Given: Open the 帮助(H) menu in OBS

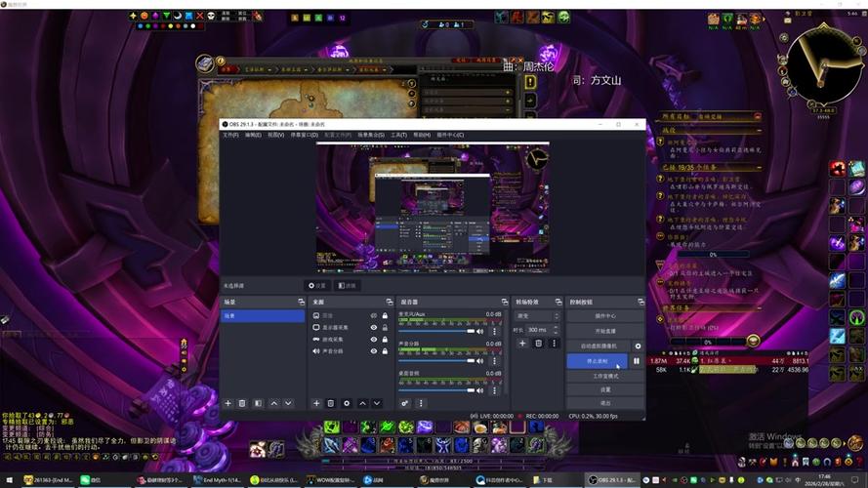Looking at the screenshot, I should tap(422, 135).
